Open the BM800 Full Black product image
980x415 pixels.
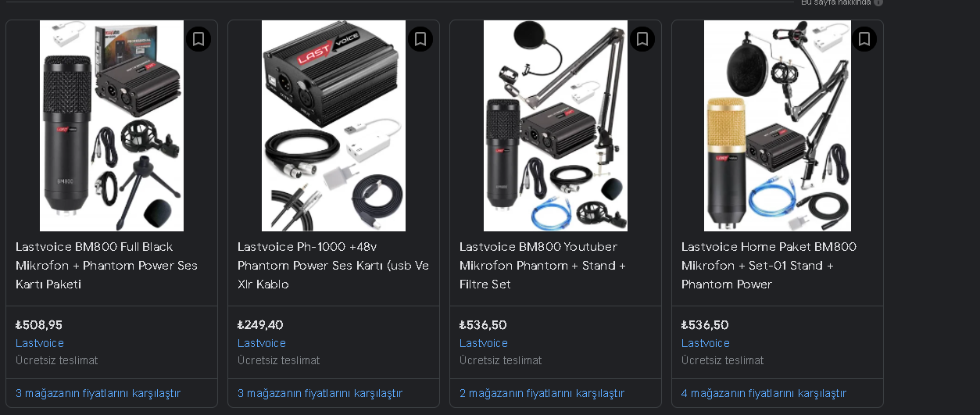point(112,126)
